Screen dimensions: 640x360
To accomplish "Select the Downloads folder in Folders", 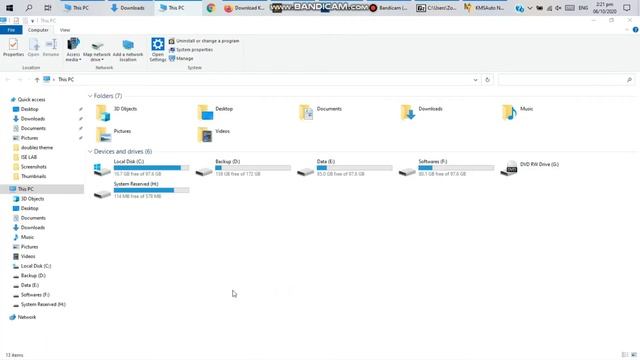I will pos(422,113).
